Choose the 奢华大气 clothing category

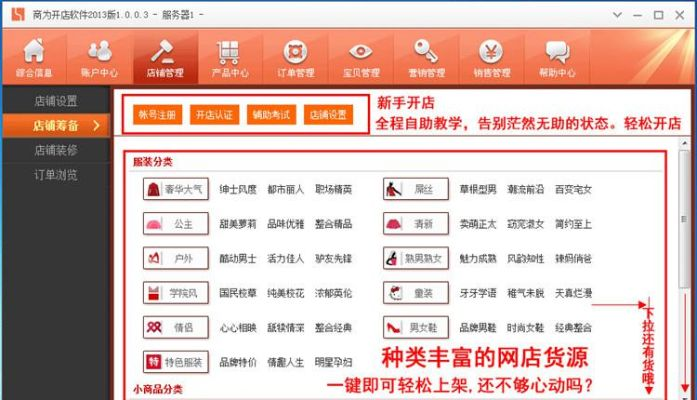point(176,189)
